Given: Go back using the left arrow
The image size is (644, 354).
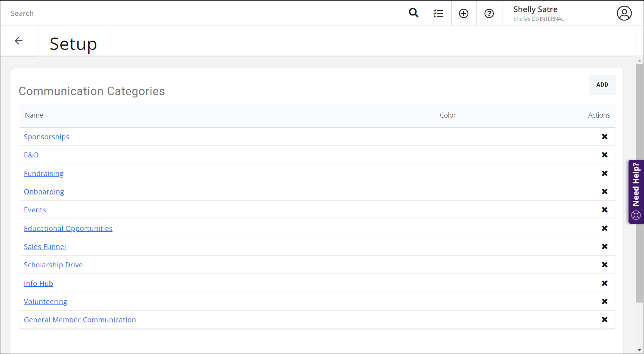Looking at the screenshot, I should (19, 41).
